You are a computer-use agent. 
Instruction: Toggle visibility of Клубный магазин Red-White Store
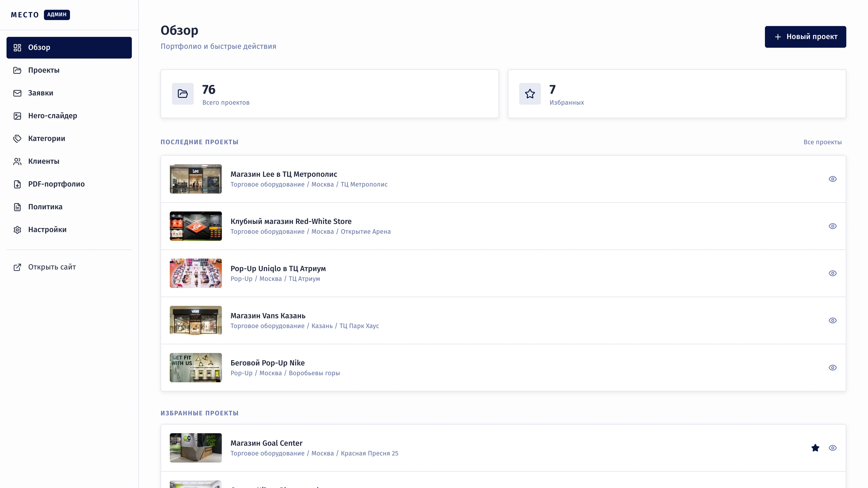[x=833, y=226]
